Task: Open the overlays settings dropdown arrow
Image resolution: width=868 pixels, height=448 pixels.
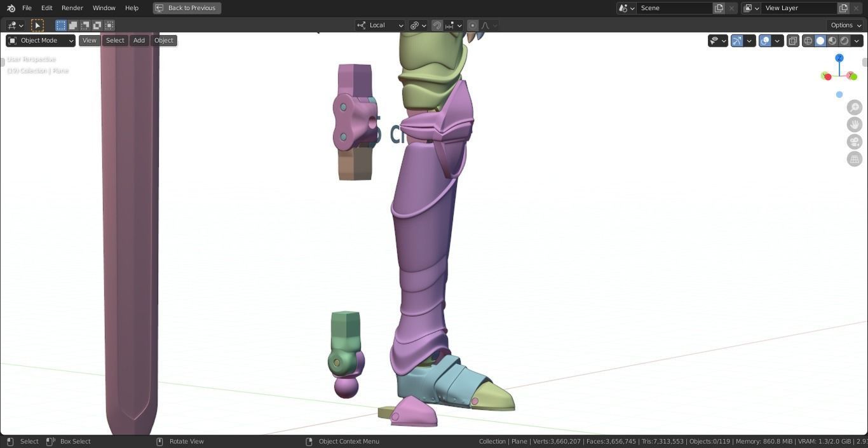Action: (777, 41)
